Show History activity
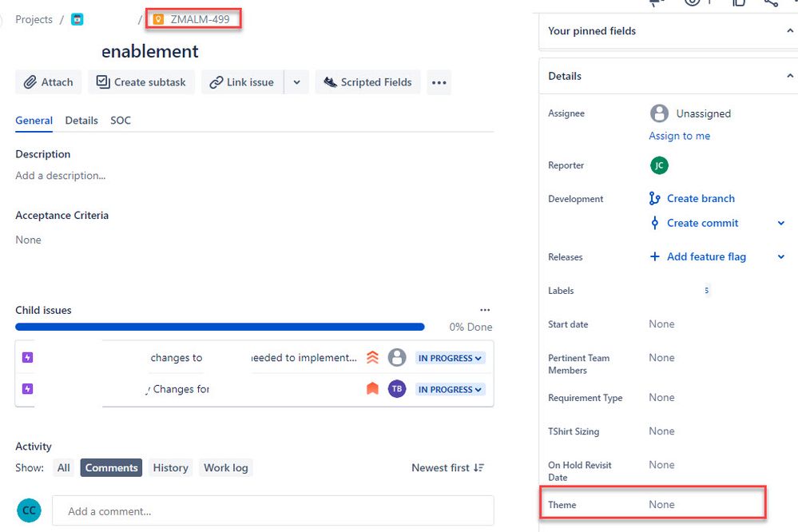The width and height of the screenshot is (798, 532). [170, 468]
